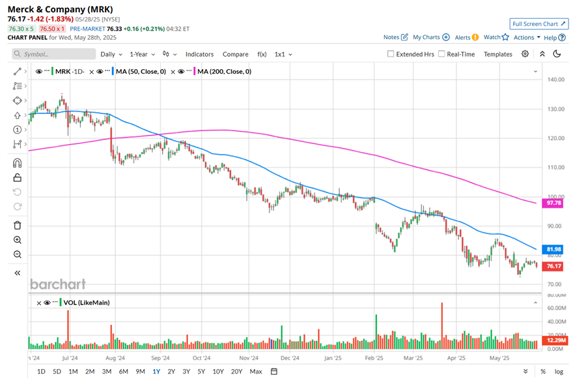
Task: Open the Fibonacci and text annotations tool
Action: click(17, 86)
